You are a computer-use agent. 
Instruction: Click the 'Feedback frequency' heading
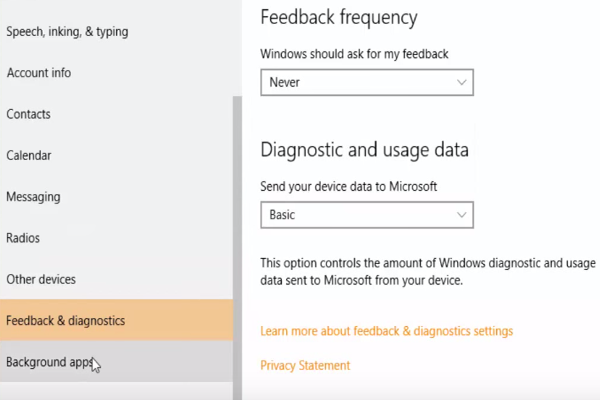338,17
